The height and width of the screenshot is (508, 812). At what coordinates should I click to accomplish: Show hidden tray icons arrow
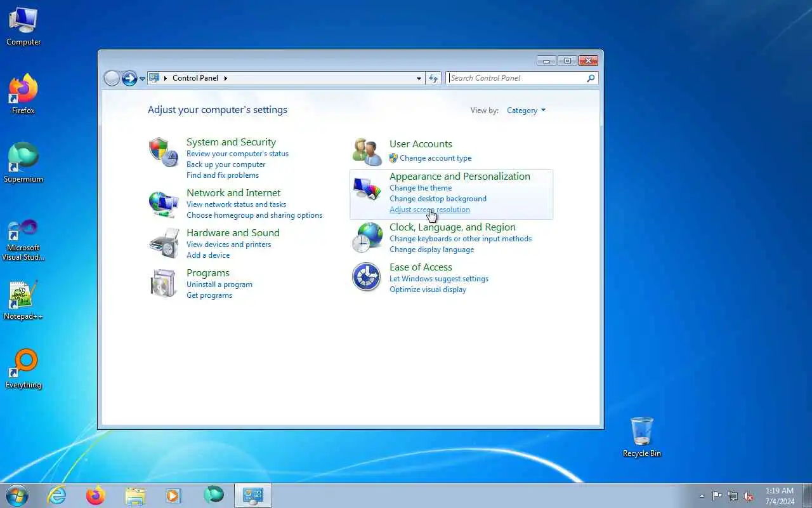(702, 496)
